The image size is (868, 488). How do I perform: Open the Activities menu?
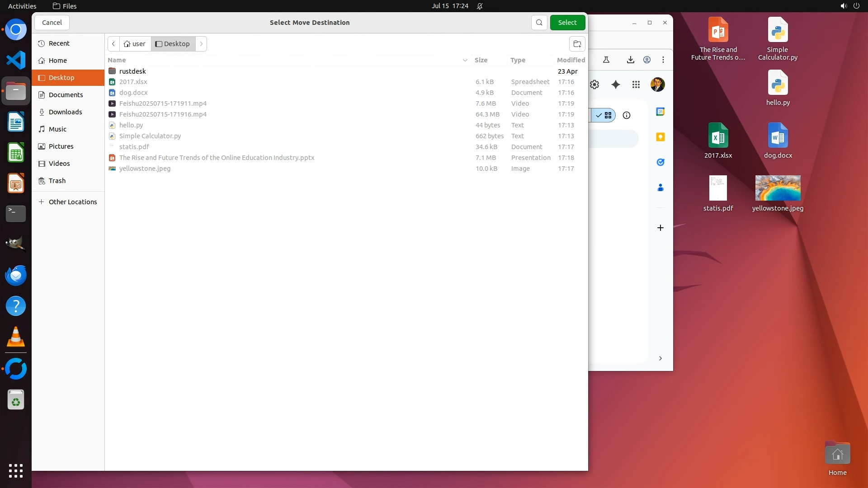point(22,6)
